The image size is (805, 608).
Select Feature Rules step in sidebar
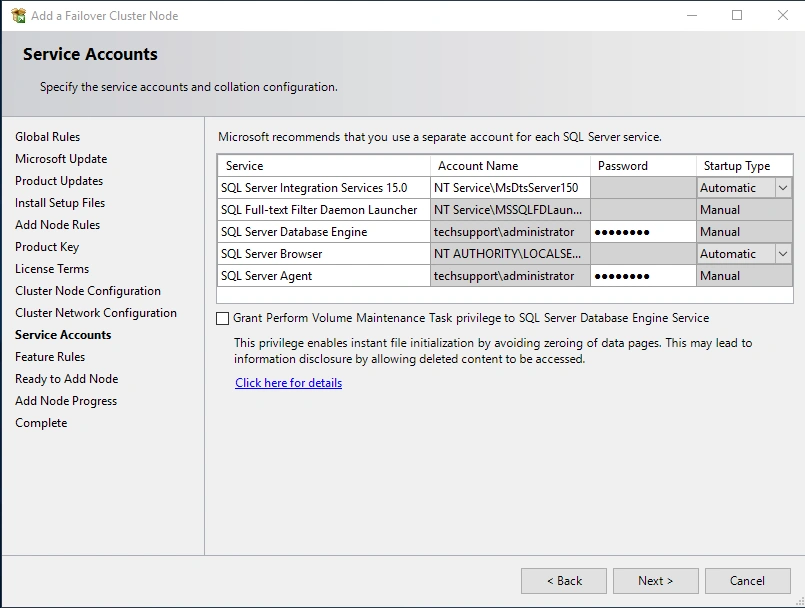(x=50, y=357)
